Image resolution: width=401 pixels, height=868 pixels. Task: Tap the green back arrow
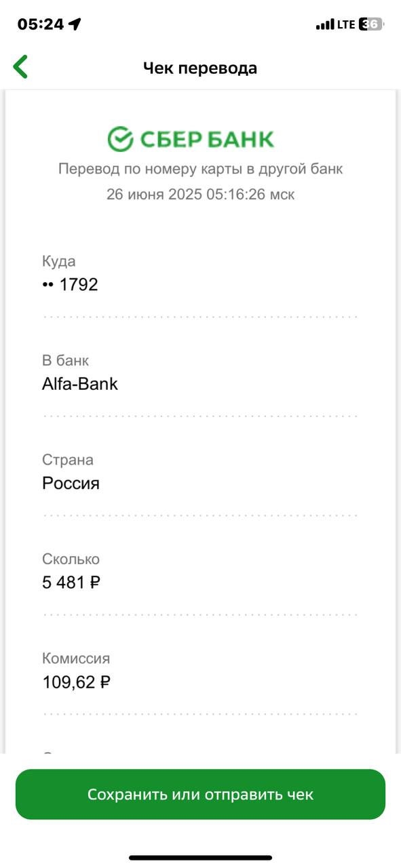pos(20,68)
